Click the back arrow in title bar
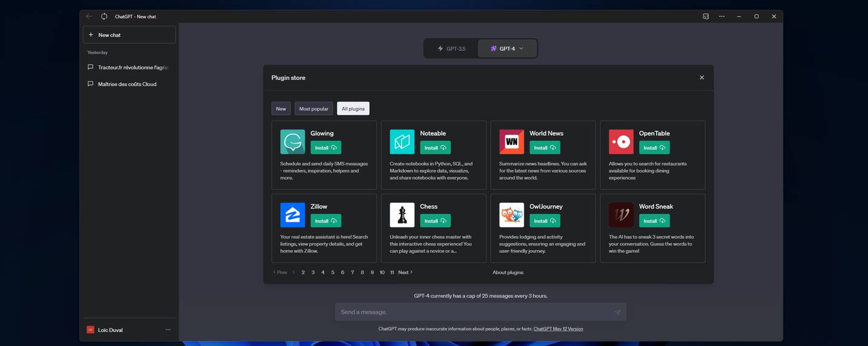 [x=89, y=16]
